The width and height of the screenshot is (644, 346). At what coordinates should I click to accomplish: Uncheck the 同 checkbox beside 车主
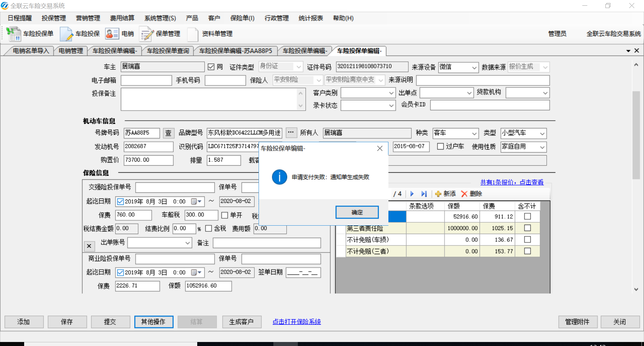[x=211, y=67]
